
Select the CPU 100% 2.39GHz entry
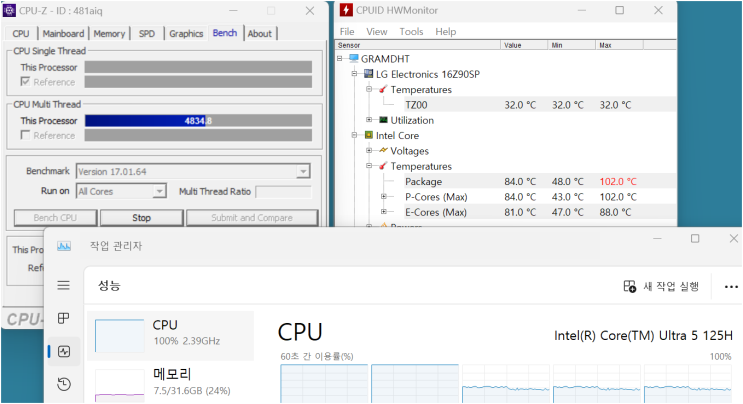tap(171, 335)
